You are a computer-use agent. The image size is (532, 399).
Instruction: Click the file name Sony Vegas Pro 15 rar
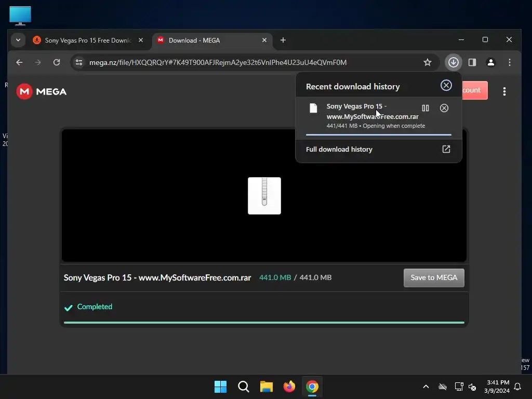[x=157, y=278]
